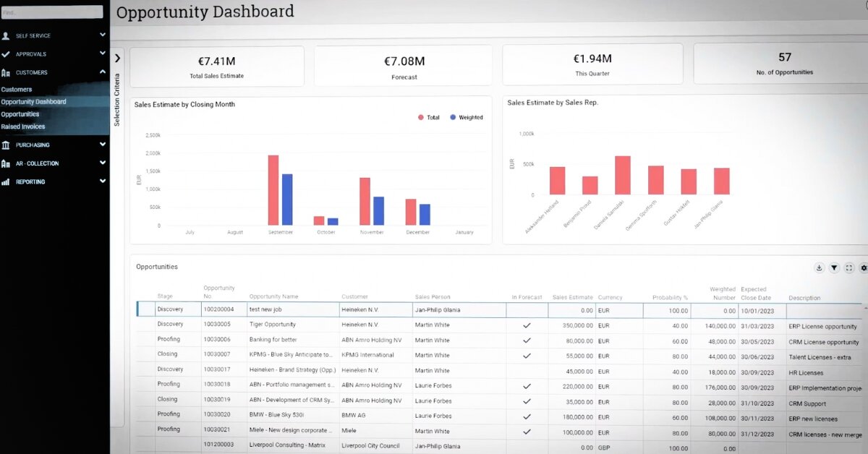Toggle In Forecast check for Tiger Opportunity
This screenshot has width=868, height=454.
point(527,325)
